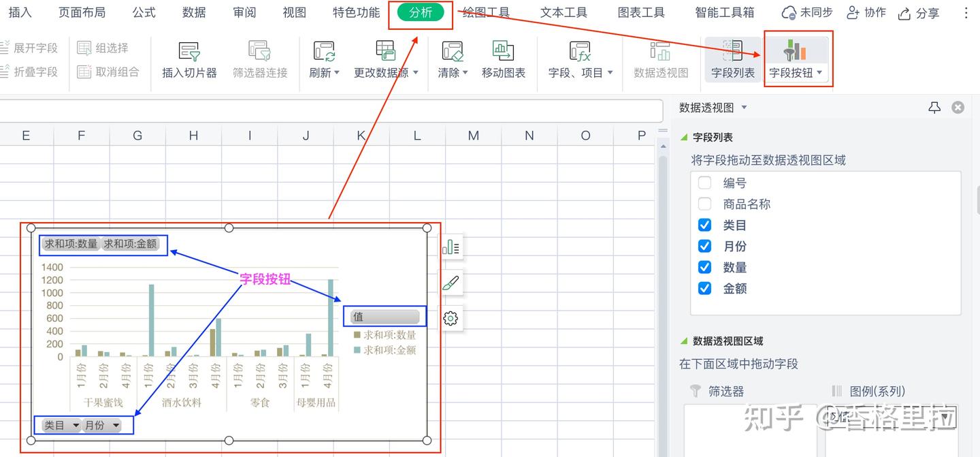Open the Special Features (特色功能) tab
The width and height of the screenshot is (980, 457).
(356, 12)
